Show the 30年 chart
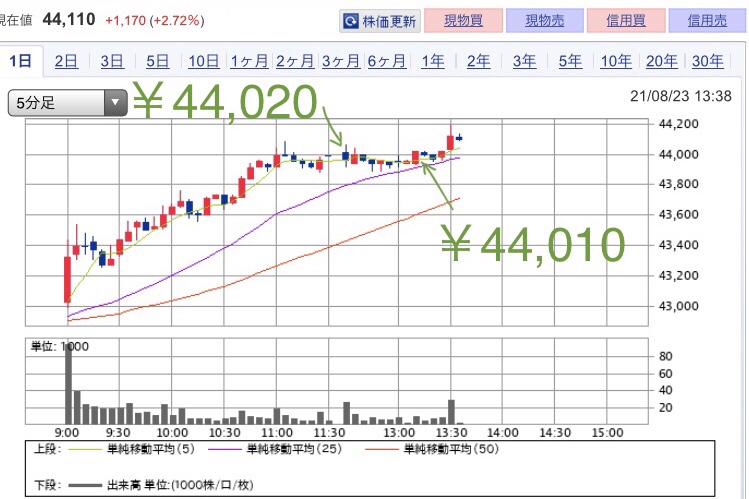 (707, 61)
